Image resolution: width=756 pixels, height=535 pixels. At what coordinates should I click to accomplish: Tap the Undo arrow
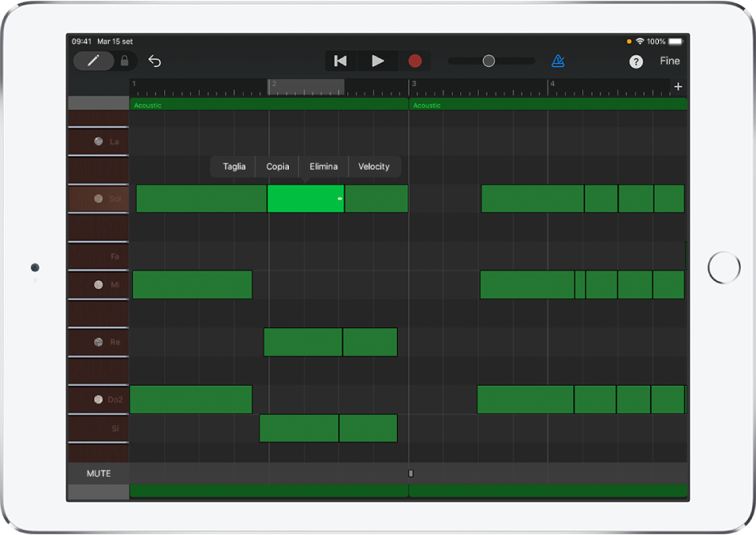pyautogui.click(x=155, y=61)
